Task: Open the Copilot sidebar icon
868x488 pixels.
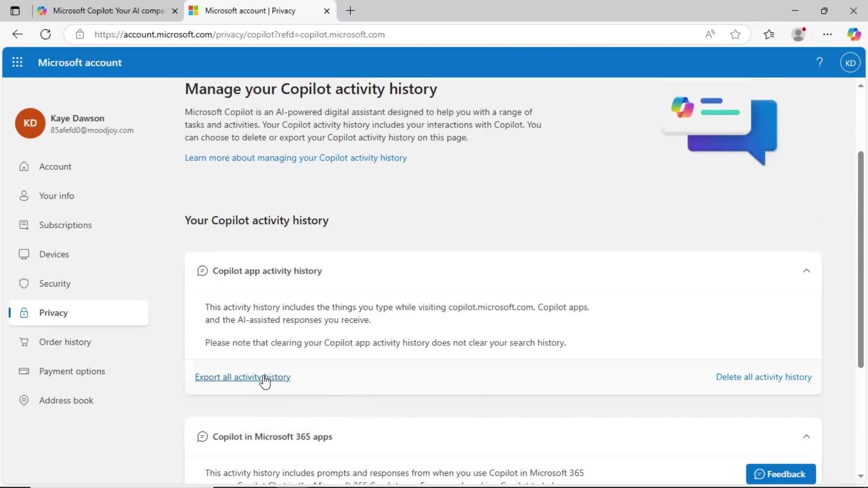Action: click(x=854, y=34)
